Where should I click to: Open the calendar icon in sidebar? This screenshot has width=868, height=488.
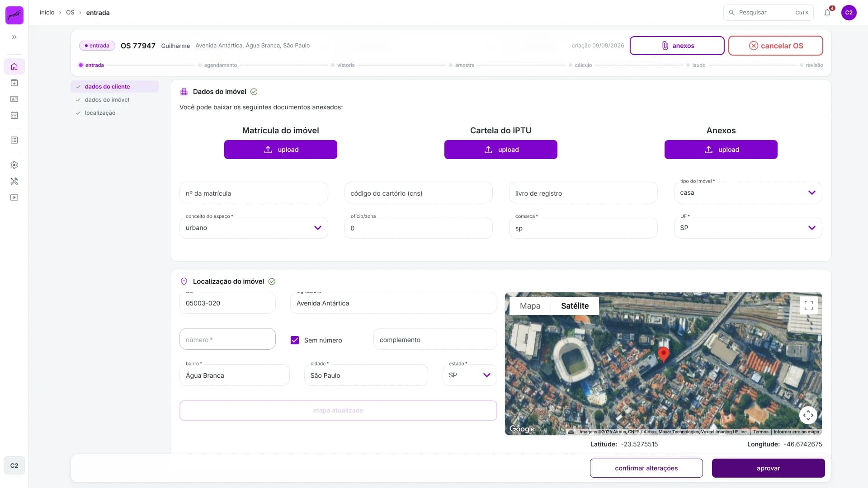pyautogui.click(x=14, y=115)
